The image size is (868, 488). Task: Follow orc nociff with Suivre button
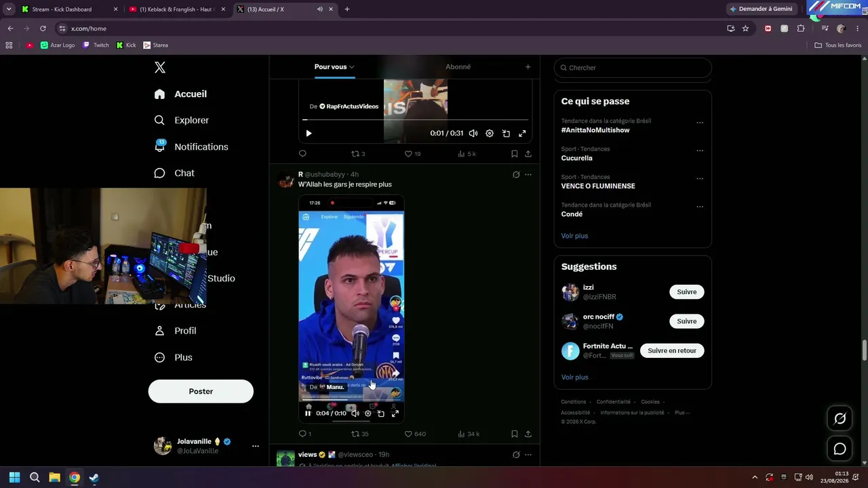coord(686,321)
